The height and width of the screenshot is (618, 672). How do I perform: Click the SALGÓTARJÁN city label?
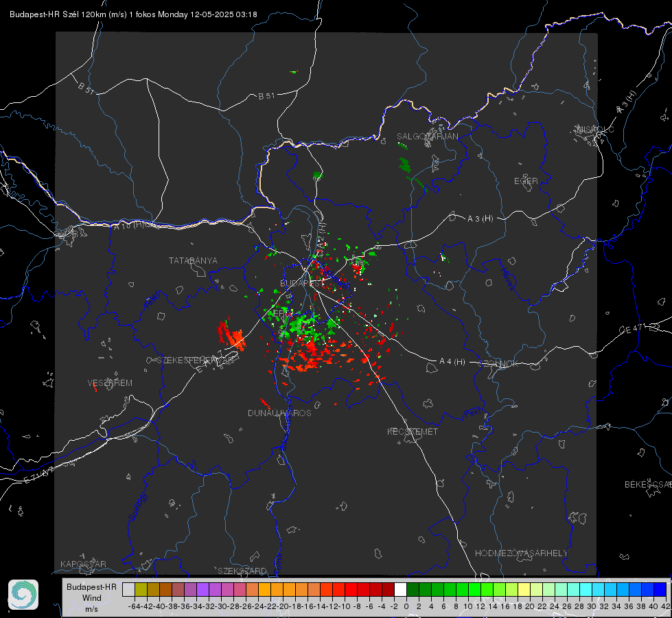(x=427, y=137)
